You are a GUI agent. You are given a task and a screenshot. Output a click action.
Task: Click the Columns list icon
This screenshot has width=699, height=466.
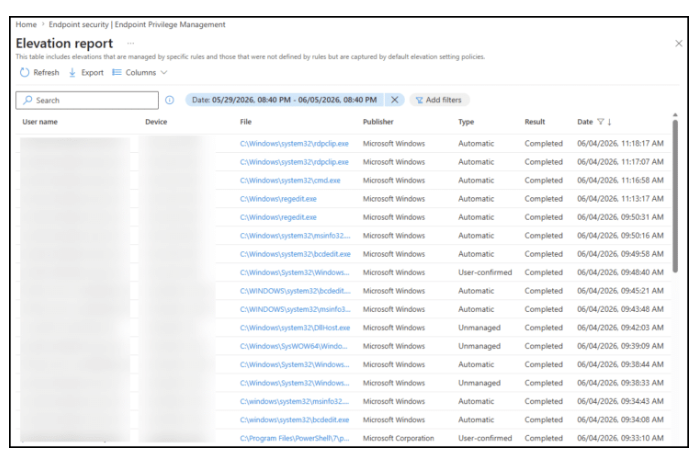tap(117, 72)
